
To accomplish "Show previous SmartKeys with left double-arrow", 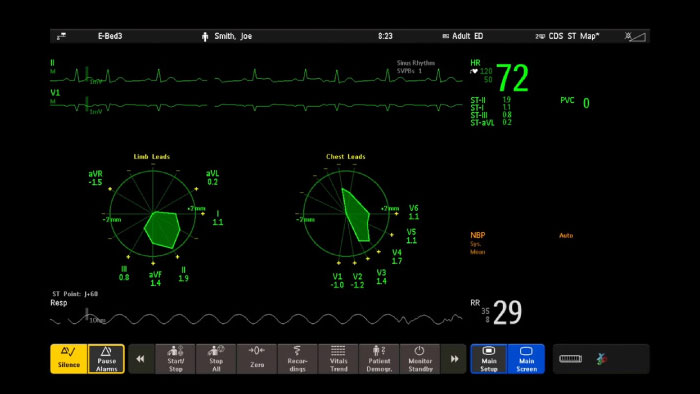I will (141, 359).
